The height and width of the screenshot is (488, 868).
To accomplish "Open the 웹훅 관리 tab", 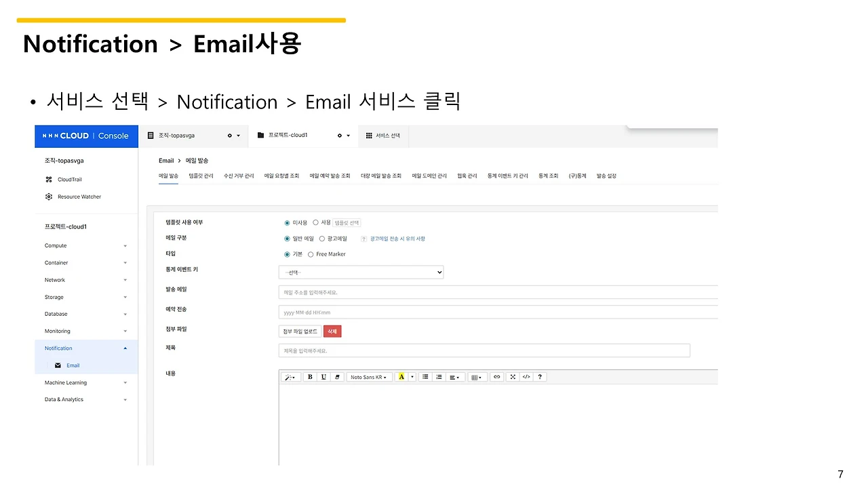I will point(467,176).
